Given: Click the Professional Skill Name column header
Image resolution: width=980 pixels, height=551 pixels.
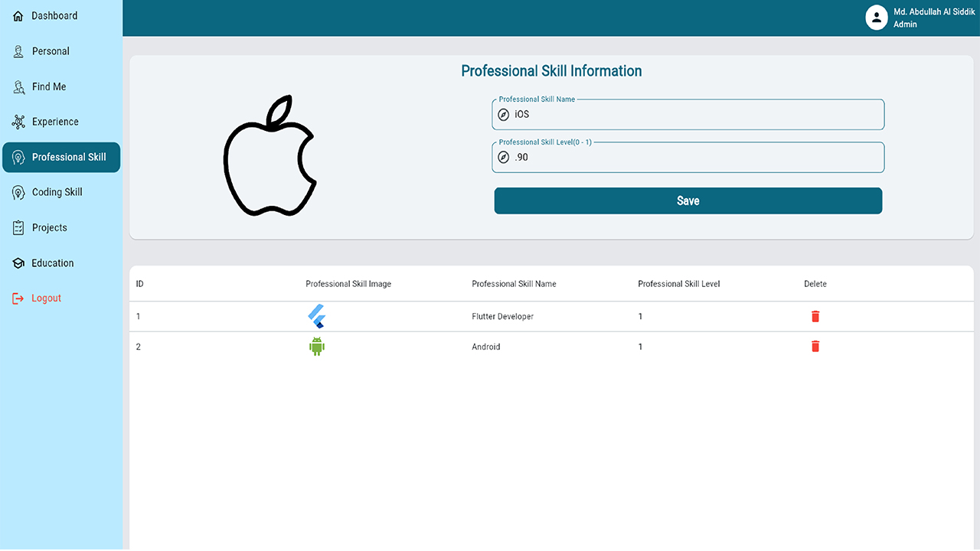Looking at the screenshot, I should click(x=514, y=284).
